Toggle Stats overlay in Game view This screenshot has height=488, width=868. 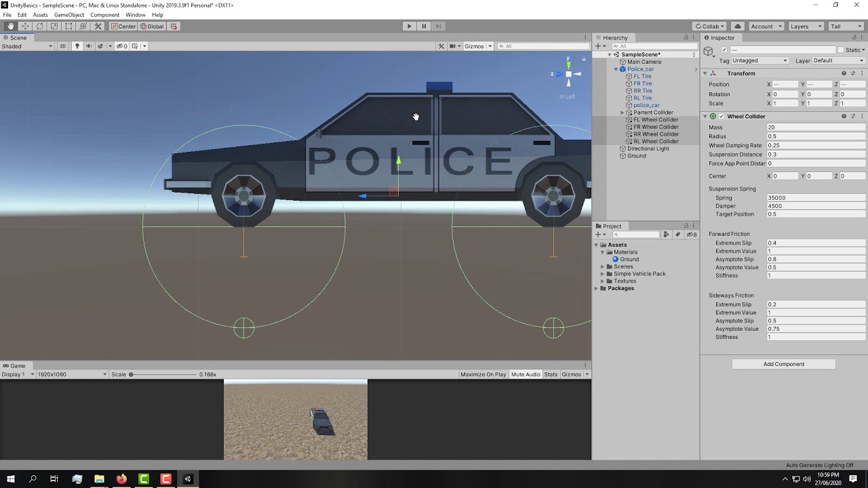pyautogui.click(x=551, y=374)
